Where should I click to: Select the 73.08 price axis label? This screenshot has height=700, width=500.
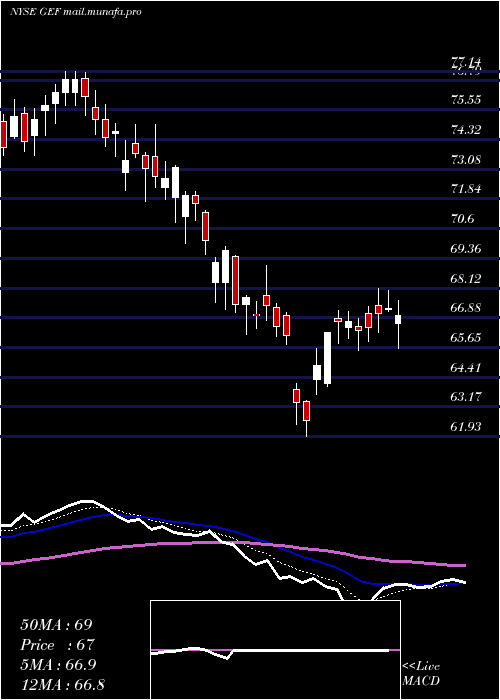tap(466, 159)
